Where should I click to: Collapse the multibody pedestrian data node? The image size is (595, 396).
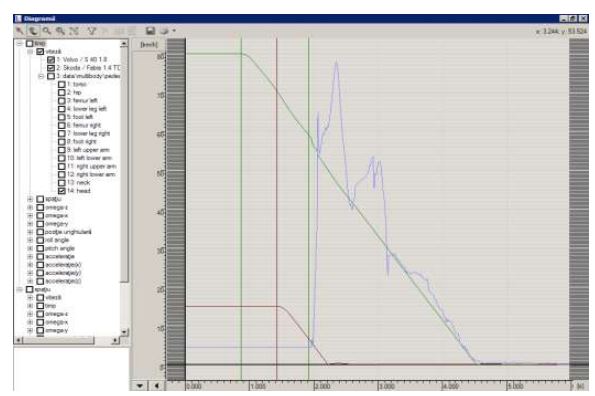tap(41, 76)
